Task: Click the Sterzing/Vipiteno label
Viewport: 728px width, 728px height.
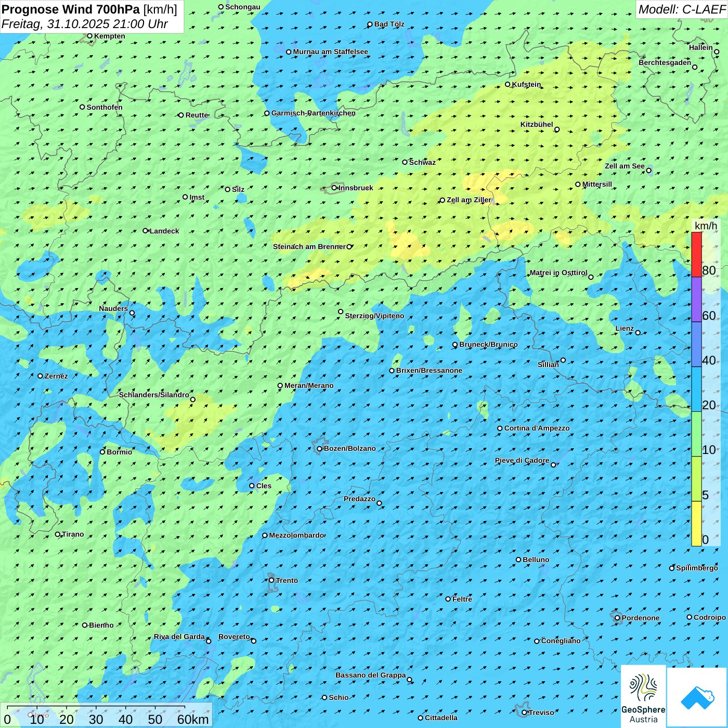Action: [374, 316]
